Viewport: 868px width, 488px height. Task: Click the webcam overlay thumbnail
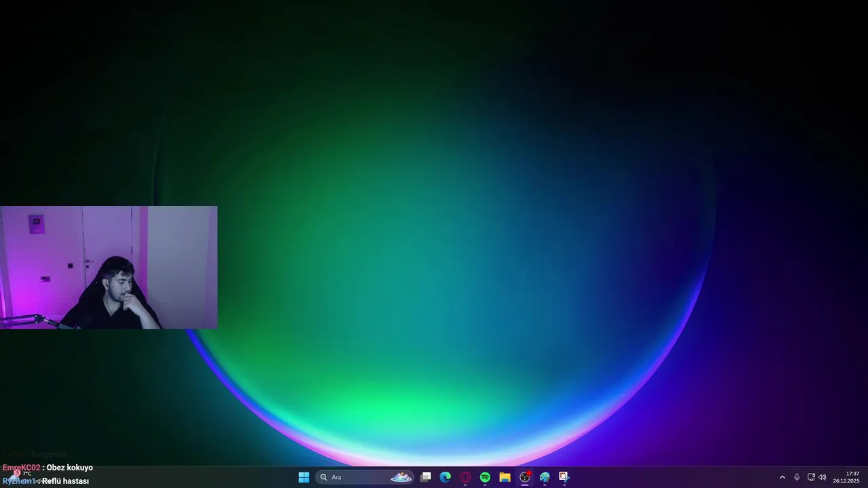click(x=108, y=267)
